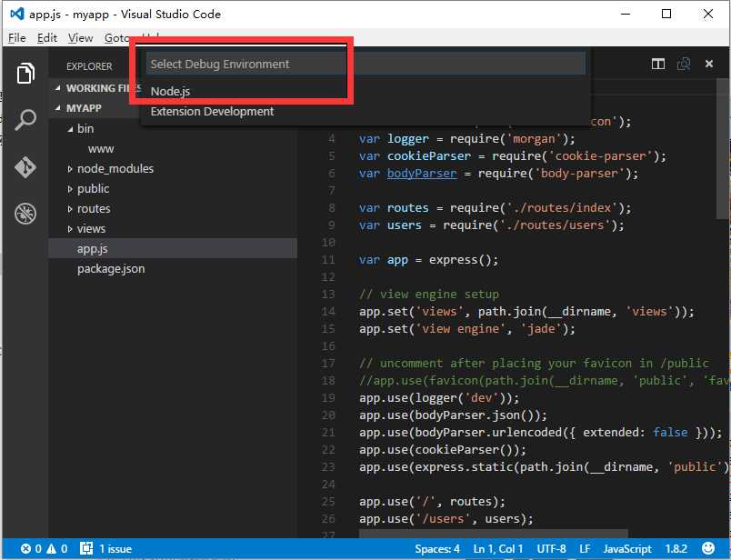Image resolution: width=731 pixels, height=560 pixels.
Task: Open the Edit menu
Action: (x=47, y=38)
